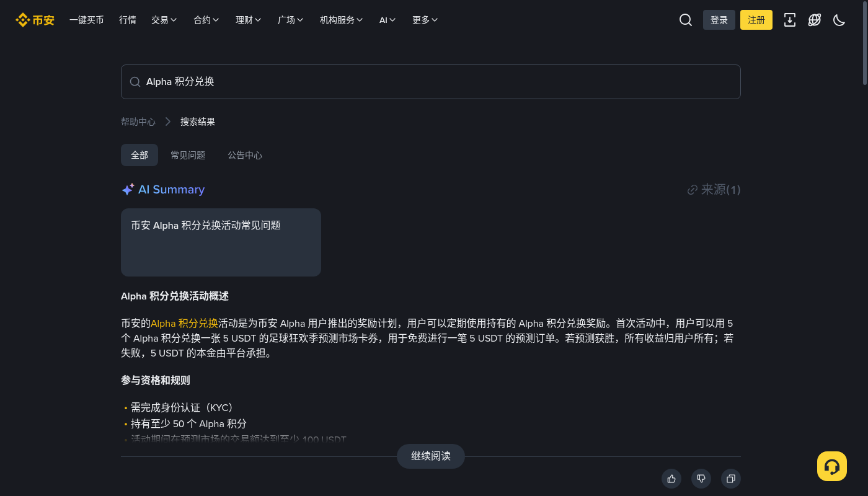Open the 一键买币 menu item
Image resolution: width=868 pixels, height=496 pixels.
87,20
